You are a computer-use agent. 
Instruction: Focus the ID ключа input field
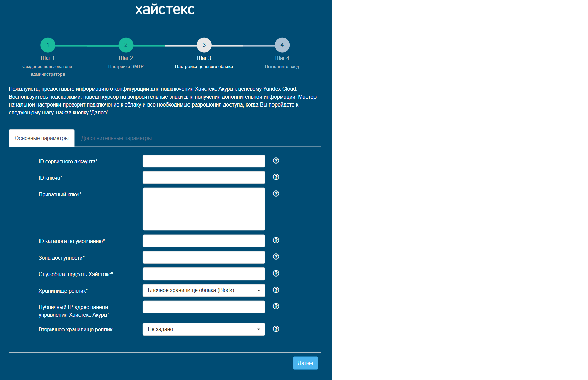[x=204, y=177]
